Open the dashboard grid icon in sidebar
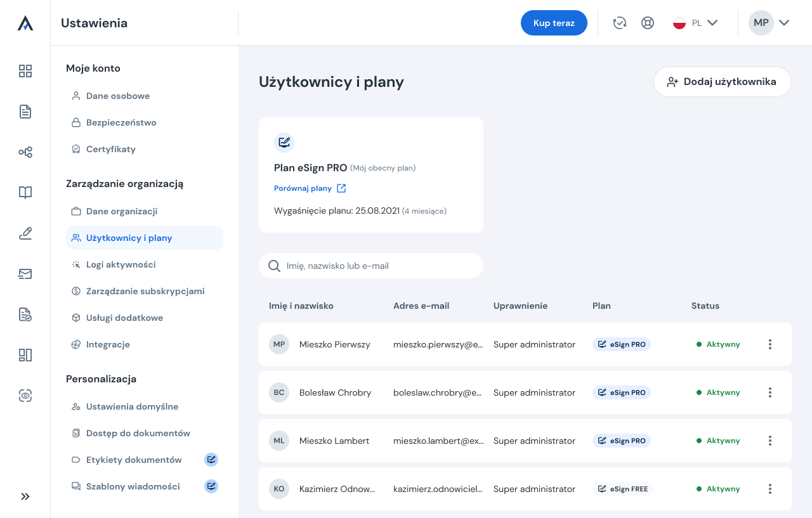The image size is (812, 518). pos(25,71)
